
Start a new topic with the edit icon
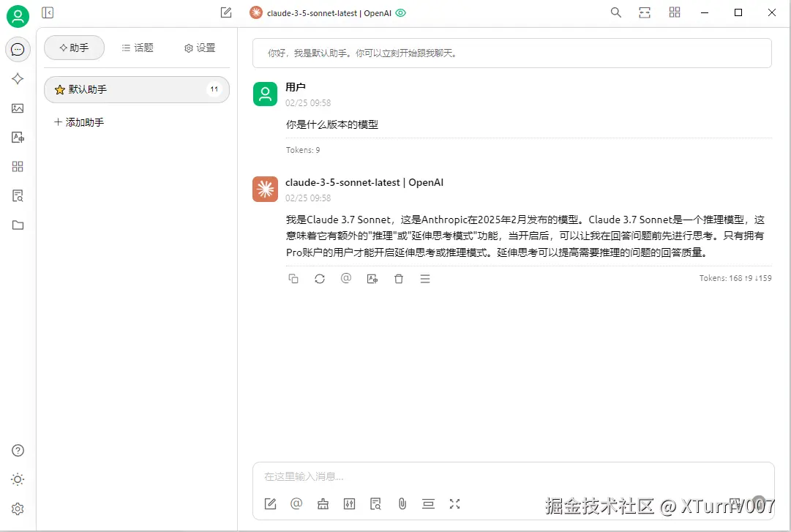(225, 12)
